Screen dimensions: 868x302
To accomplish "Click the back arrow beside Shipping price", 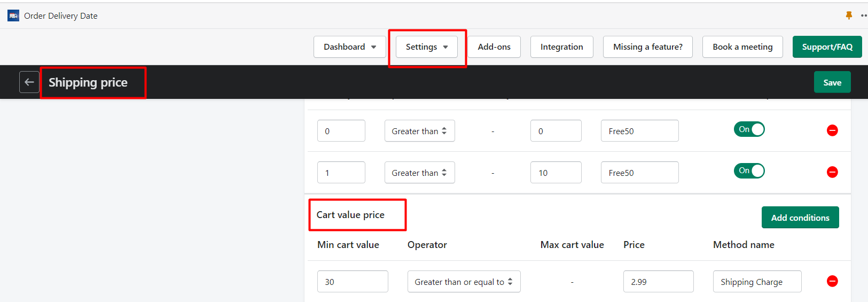I will click(x=29, y=82).
